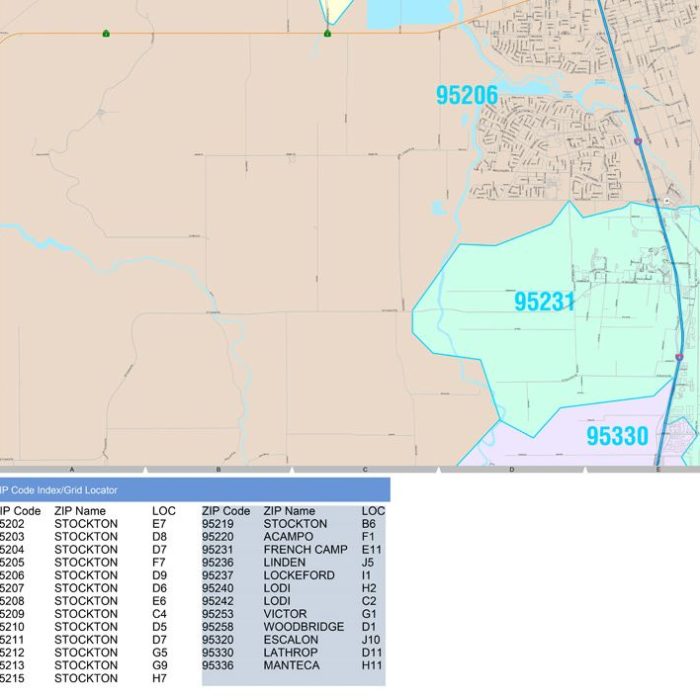This screenshot has height=700, width=700.
Task: Click grid column letter D on the bottom ruler
Action: click(x=512, y=470)
